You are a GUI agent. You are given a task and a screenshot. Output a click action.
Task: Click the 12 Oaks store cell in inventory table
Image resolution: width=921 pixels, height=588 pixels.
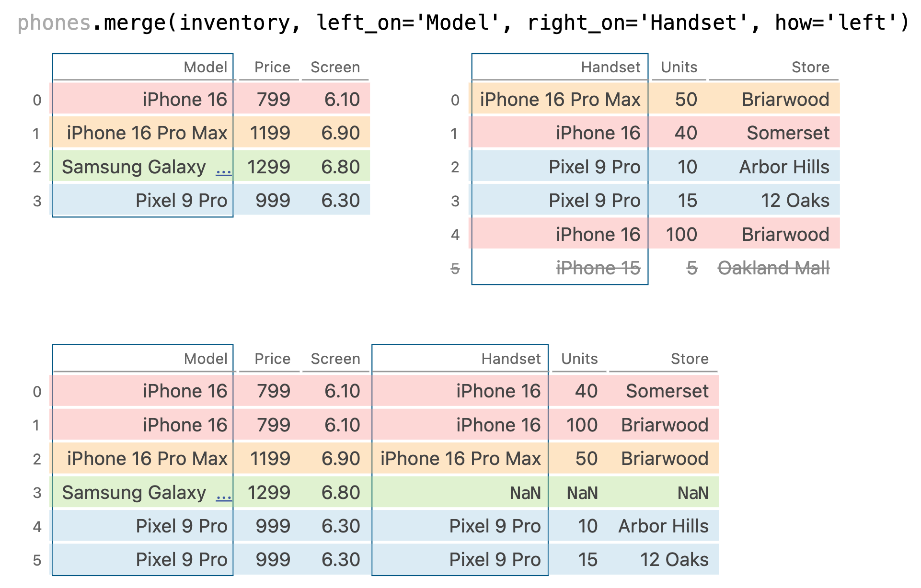795,201
